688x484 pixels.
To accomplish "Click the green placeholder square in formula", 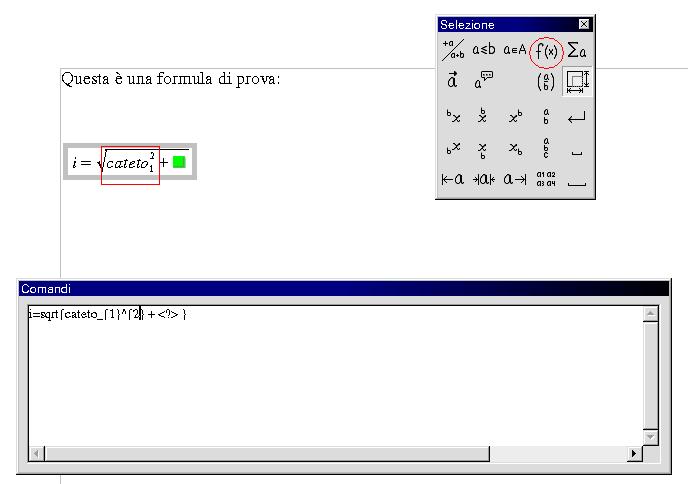I will pos(179,161).
